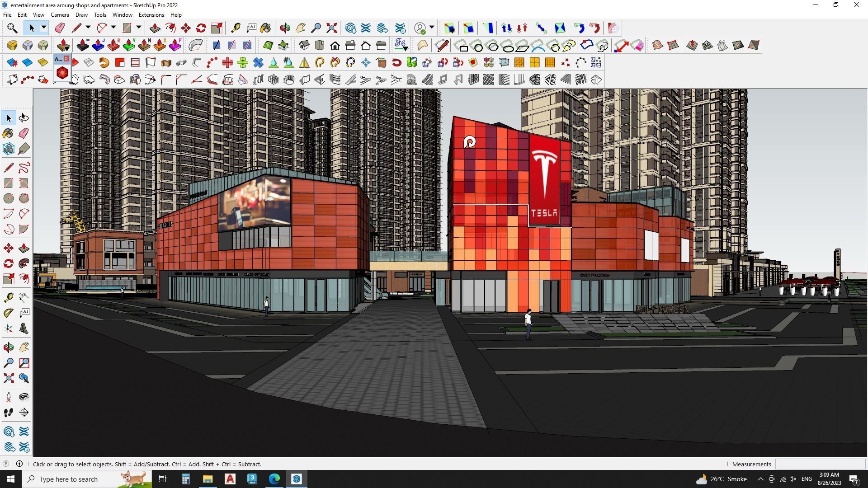This screenshot has width=868, height=488.
Task: Show hidden system tray icons chevron
Action: point(760,479)
